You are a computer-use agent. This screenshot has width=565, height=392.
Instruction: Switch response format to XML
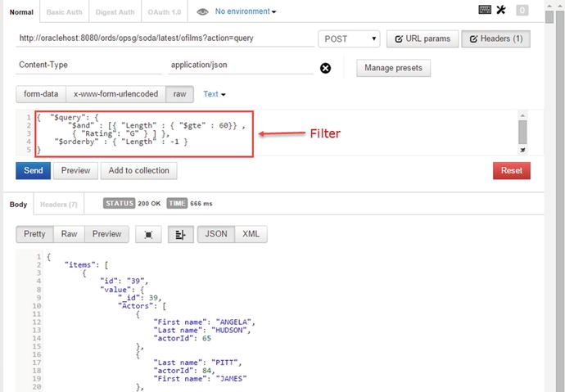(251, 234)
